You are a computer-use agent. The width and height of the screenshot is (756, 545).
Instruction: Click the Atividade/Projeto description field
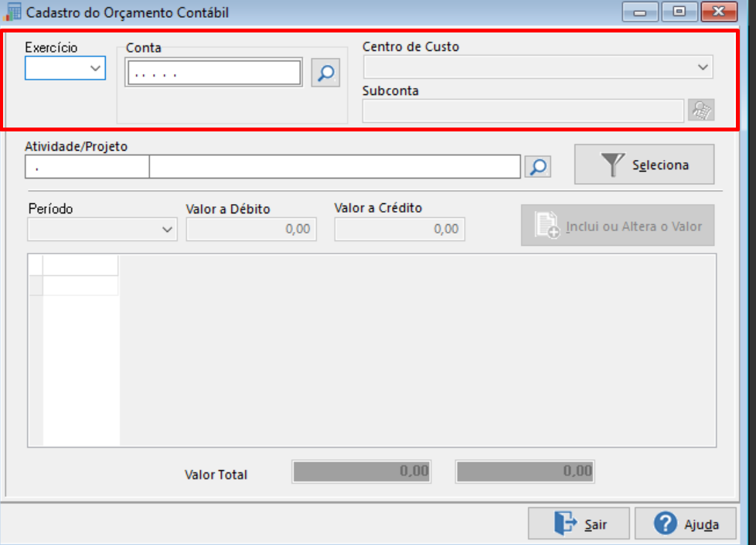pyautogui.click(x=335, y=167)
